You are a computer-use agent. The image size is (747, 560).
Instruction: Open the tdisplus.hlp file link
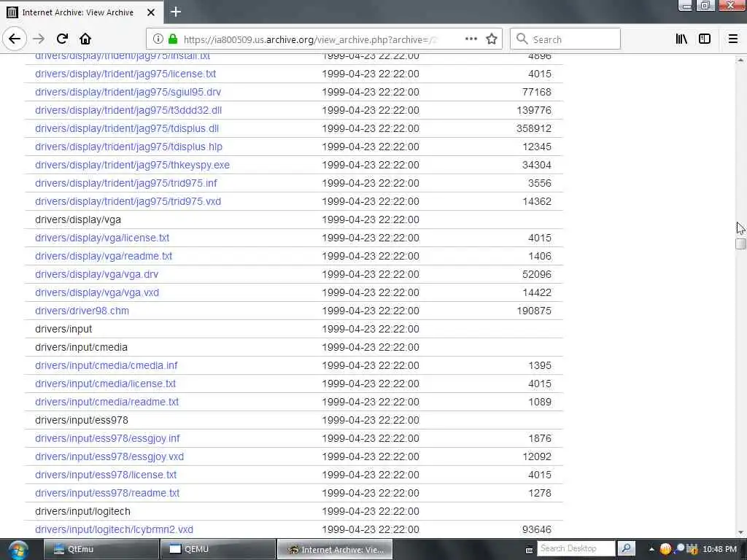pyautogui.click(x=128, y=147)
